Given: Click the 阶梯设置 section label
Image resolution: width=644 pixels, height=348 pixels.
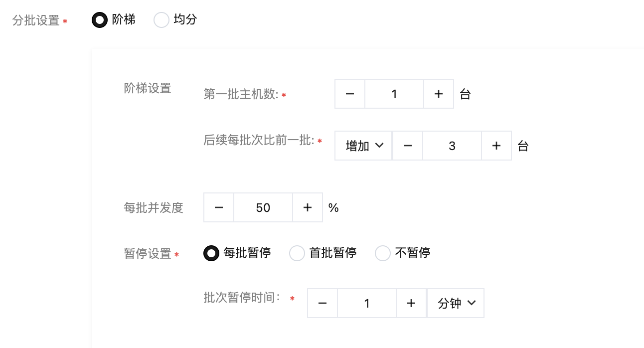Looking at the screenshot, I should coord(148,88).
